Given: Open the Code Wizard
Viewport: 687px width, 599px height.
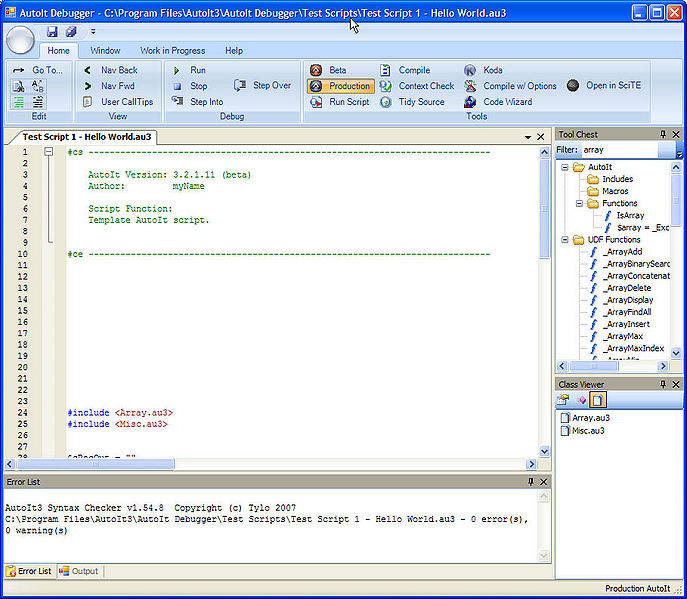Looking at the screenshot, I should 499,102.
